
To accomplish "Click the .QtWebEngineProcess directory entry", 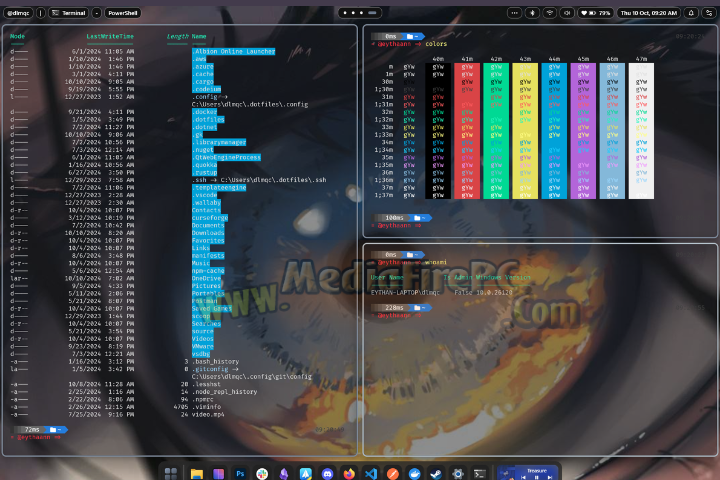I will [226, 157].
